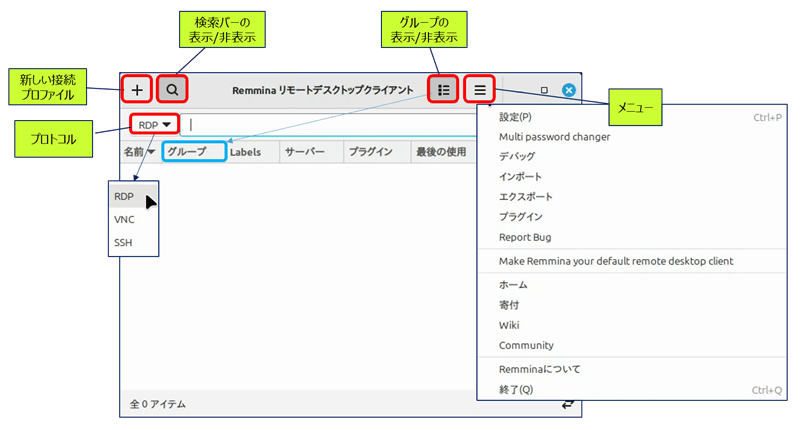Open Multi password changer
The height and width of the screenshot is (430, 800).
(x=632, y=137)
